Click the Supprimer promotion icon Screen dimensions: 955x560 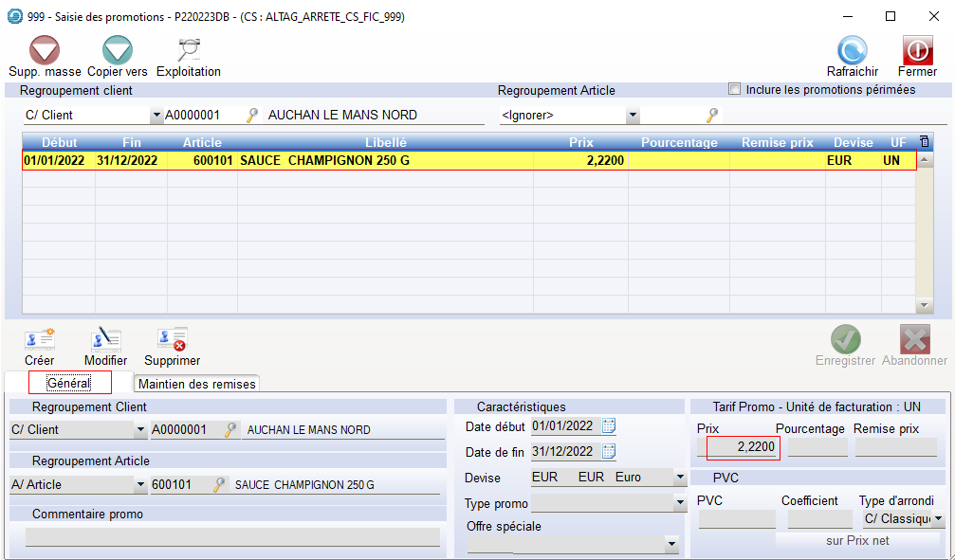coord(172,340)
